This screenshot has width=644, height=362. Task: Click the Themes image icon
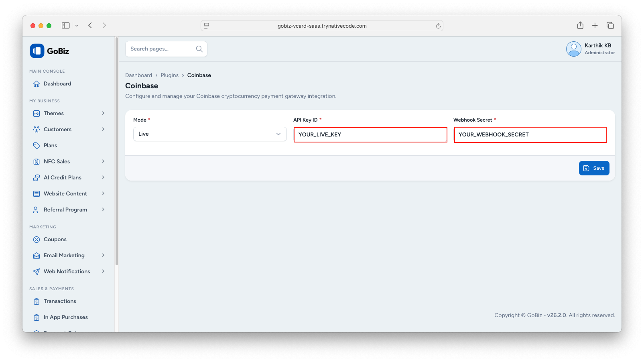click(37, 114)
